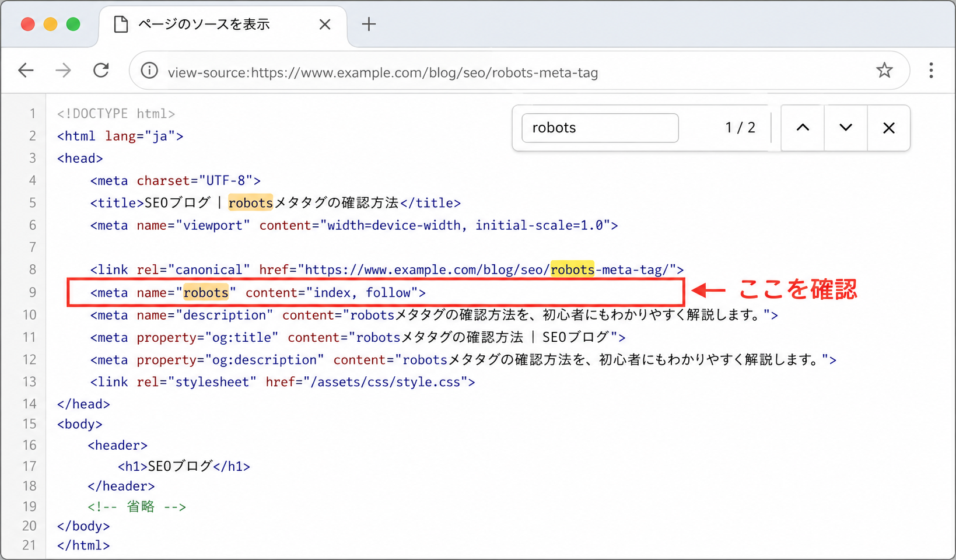The height and width of the screenshot is (560, 956).
Task: Reload the view-source page
Action: (x=101, y=71)
